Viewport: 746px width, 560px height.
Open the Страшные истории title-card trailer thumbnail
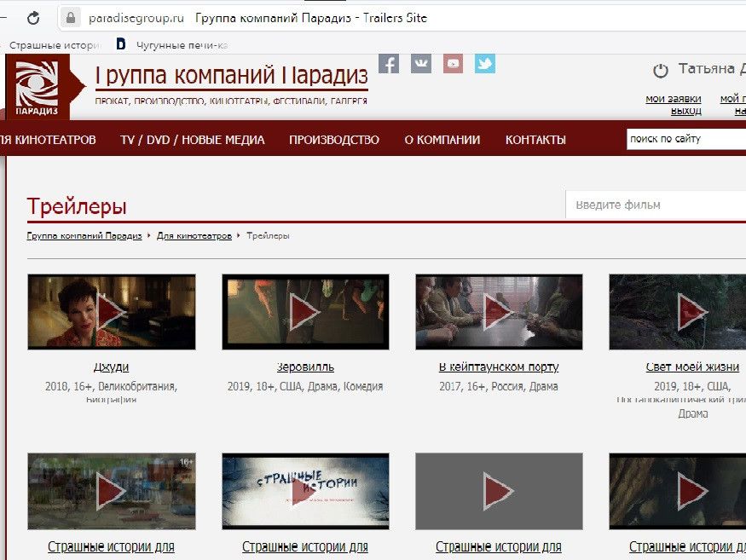[305, 491]
